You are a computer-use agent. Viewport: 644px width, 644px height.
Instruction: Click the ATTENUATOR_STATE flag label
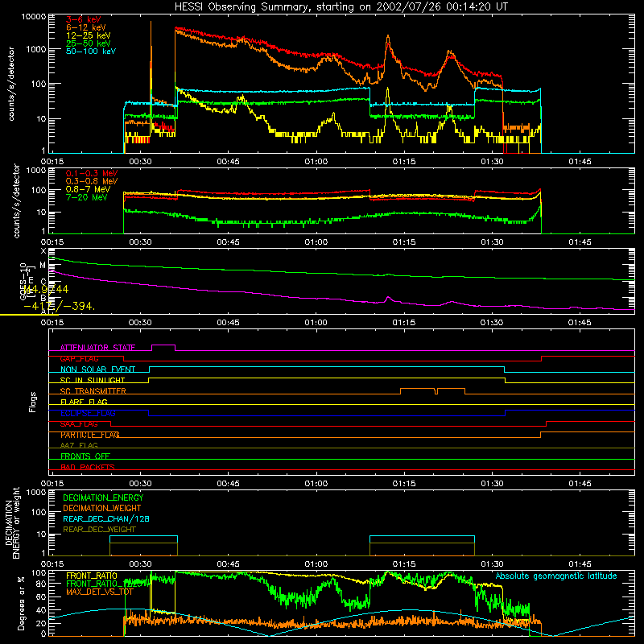click(97, 348)
